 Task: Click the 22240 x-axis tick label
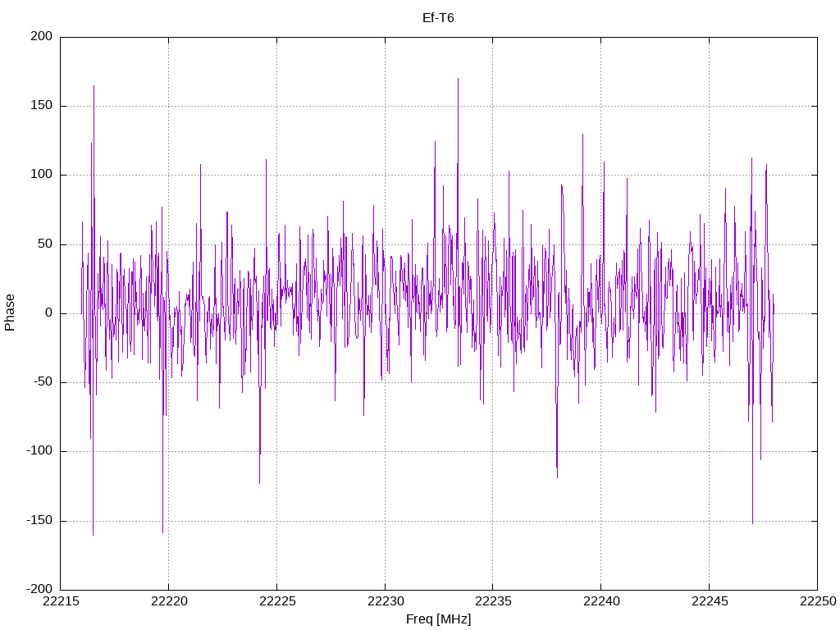coord(601,601)
